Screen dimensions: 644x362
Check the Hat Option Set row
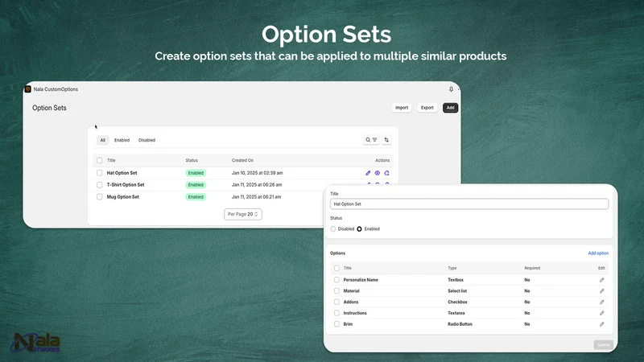pyautogui.click(x=99, y=173)
